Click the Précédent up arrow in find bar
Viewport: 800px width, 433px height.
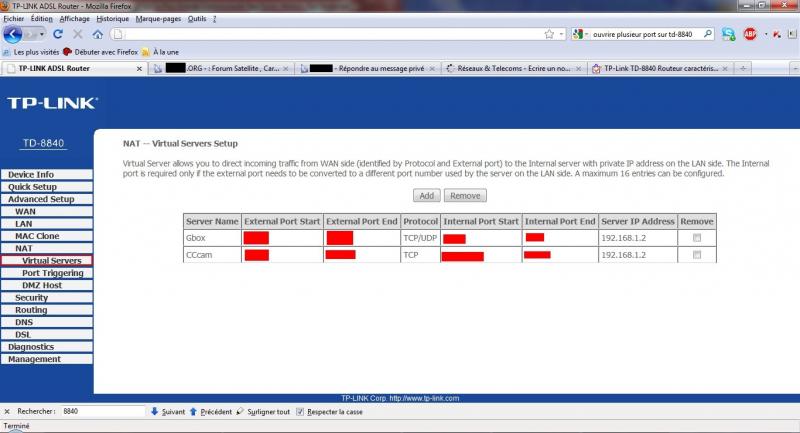coord(193,411)
